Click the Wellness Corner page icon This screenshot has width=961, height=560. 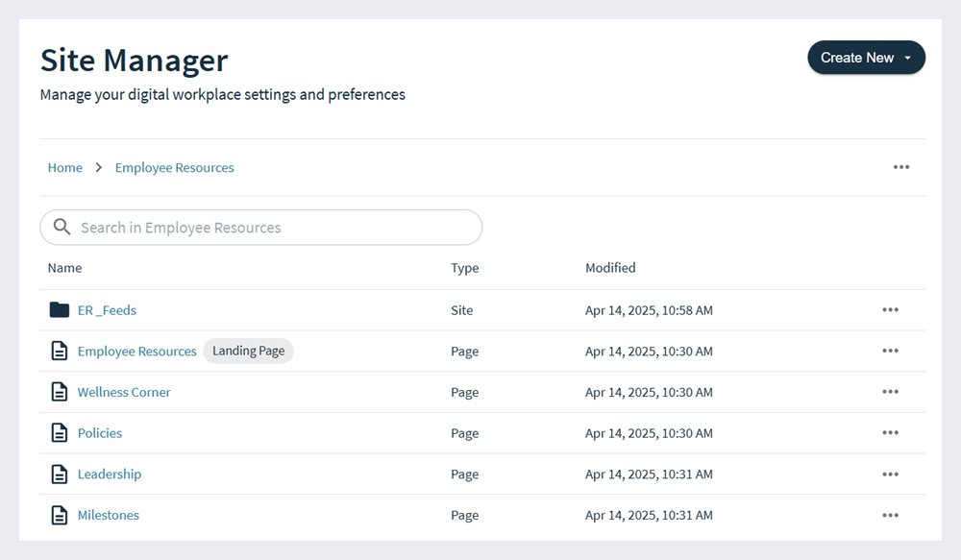click(60, 392)
